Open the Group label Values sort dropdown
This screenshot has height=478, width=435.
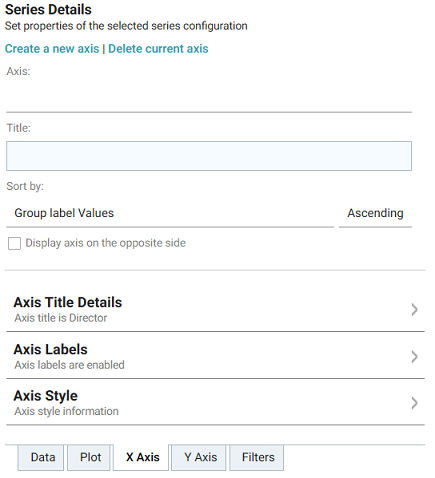pos(170,213)
